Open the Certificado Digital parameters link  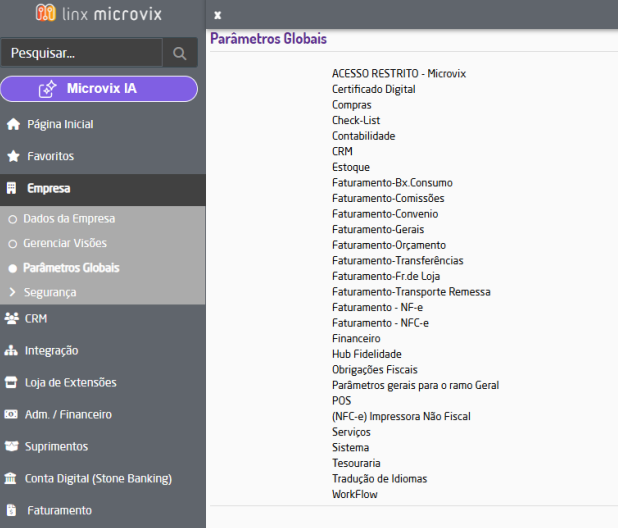[x=373, y=89]
